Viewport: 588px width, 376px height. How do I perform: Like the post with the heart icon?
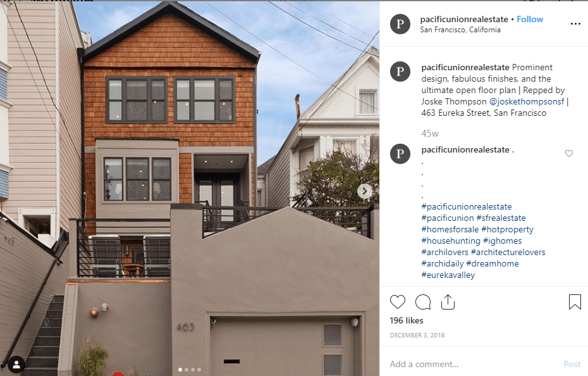tap(398, 302)
